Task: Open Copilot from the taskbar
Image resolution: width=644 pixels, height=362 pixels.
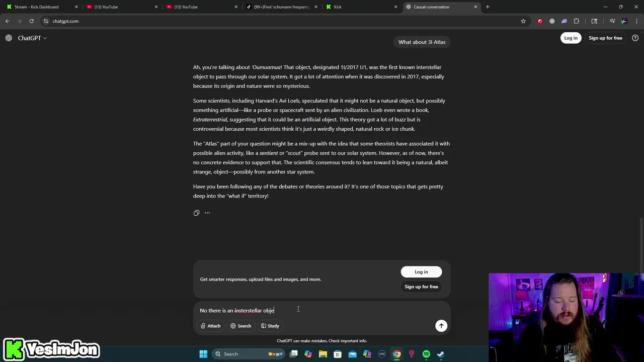Action: tap(308, 354)
